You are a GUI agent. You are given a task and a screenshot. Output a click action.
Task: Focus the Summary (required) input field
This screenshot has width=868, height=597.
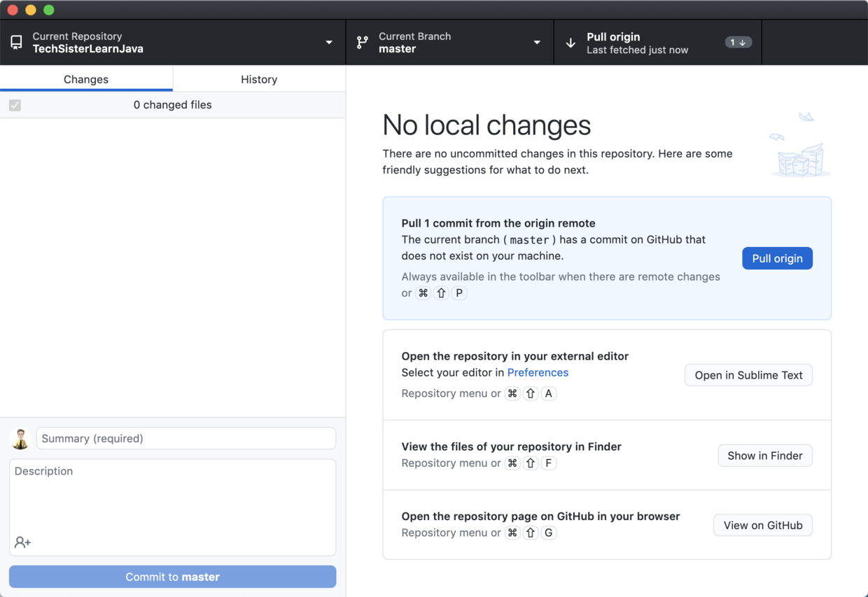[x=186, y=439]
